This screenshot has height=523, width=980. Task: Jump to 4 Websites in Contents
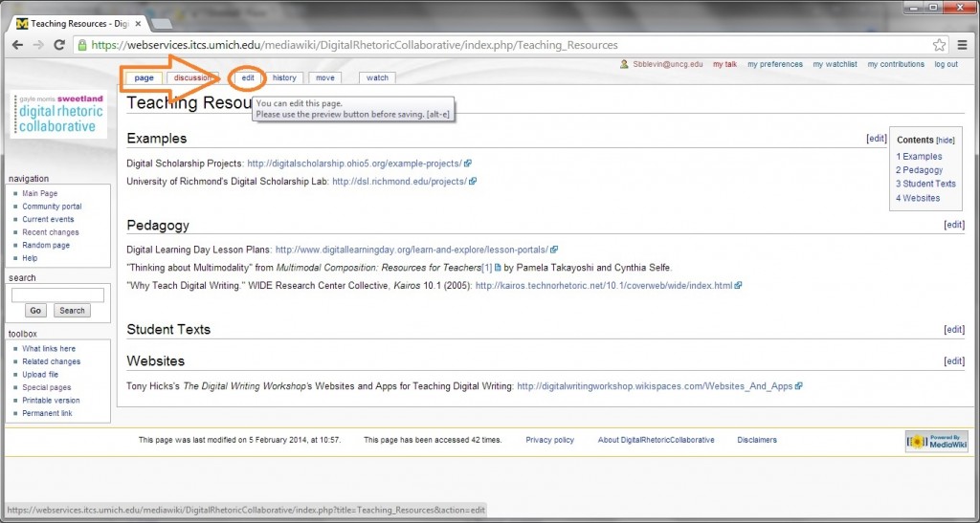[918, 199]
